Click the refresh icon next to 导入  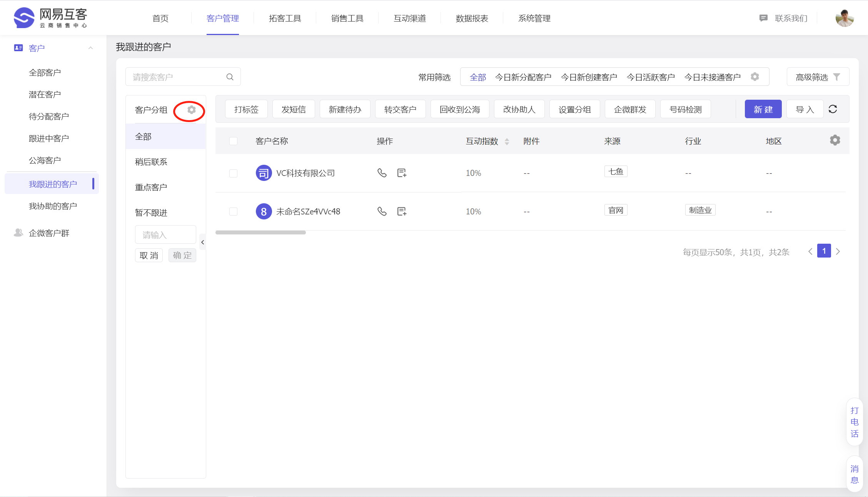833,109
